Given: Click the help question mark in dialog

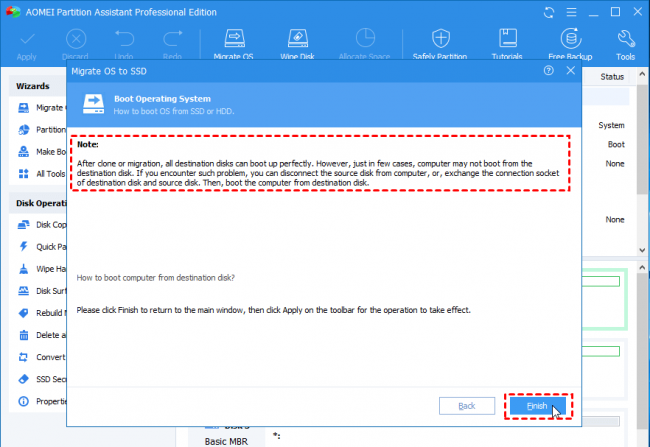Looking at the screenshot, I should pos(548,70).
